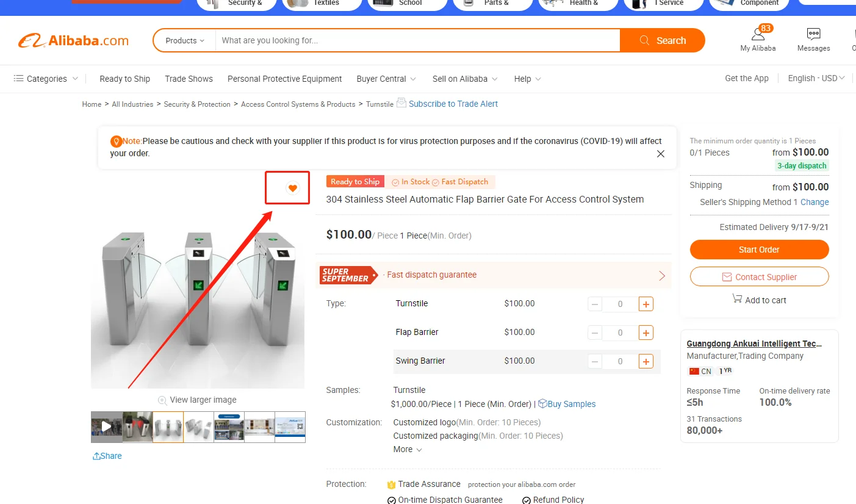Change language and currency via English - USD
Viewport: 856px width, 504px height.
click(816, 78)
